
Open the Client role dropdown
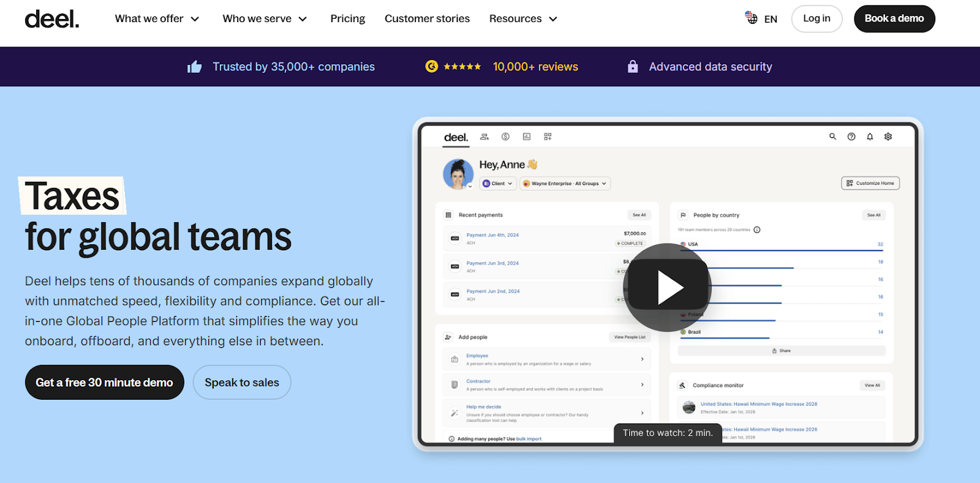498,184
